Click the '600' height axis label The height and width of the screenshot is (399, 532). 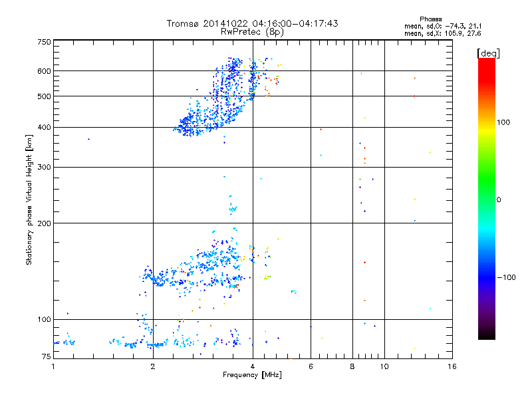pyautogui.click(x=44, y=71)
